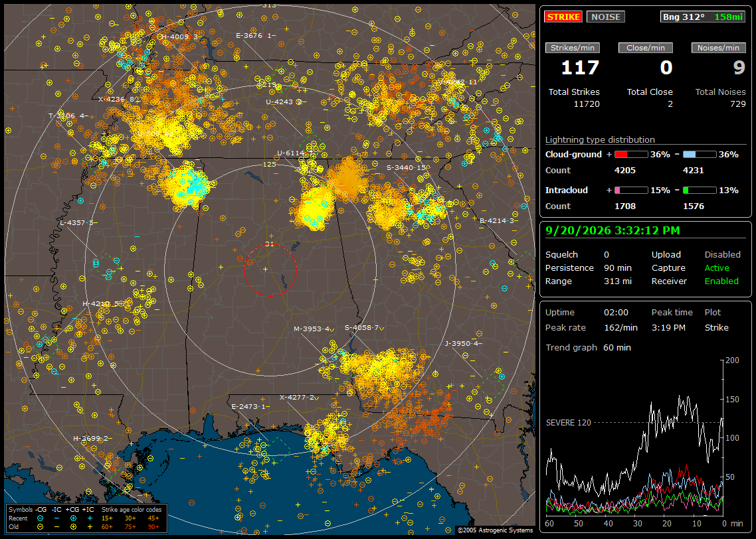
Task: Click the red STRIKE indicator button
Action: pyautogui.click(x=563, y=17)
